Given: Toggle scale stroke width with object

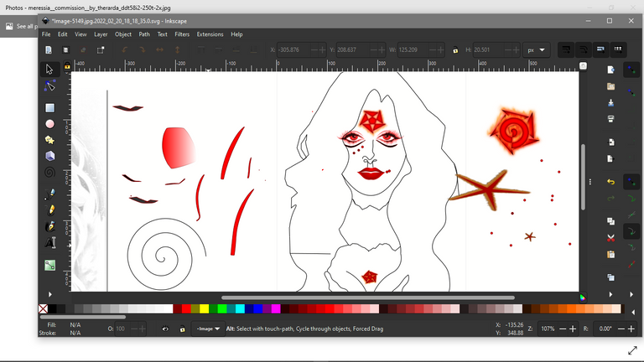Looking at the screenshot, I should pyautogui.click(x=566, y=49).
